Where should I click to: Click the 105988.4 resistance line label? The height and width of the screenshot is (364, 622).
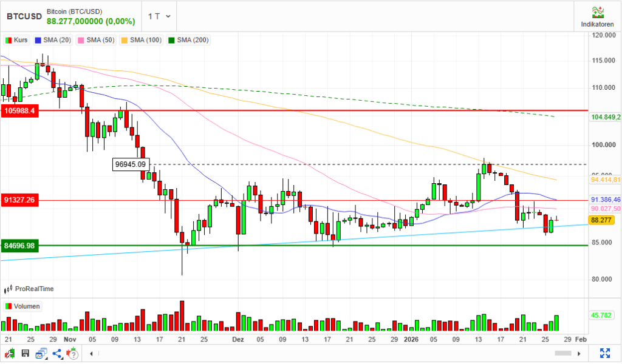pos(21,111)
